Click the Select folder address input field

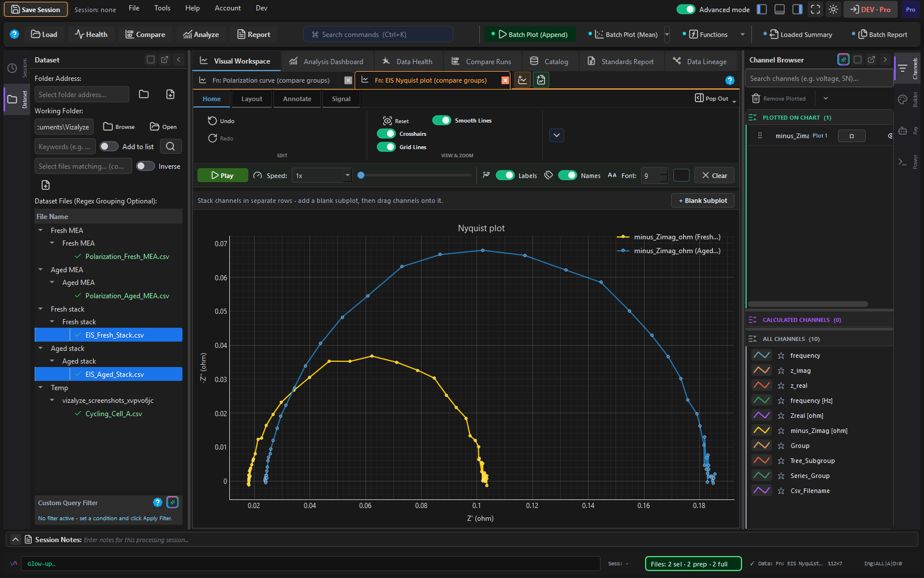coord(81,94)
